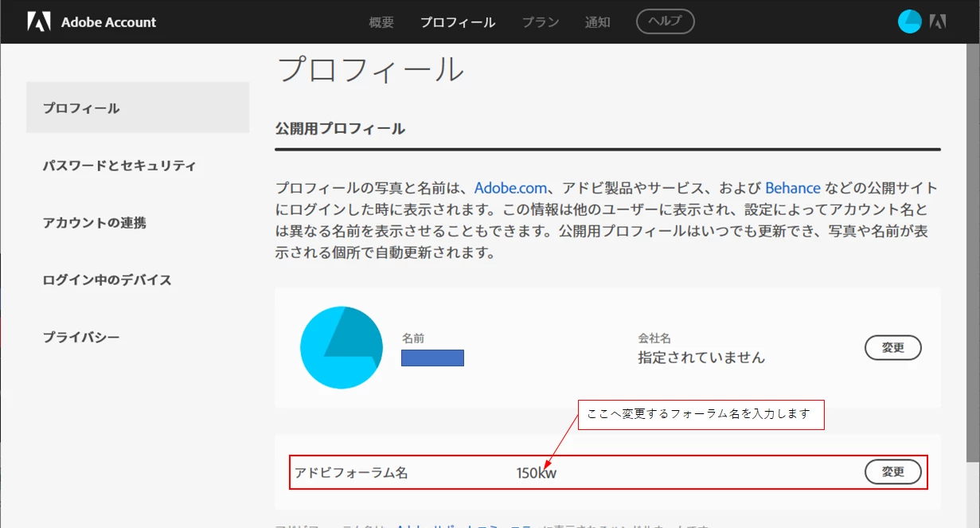
Task: Go to the 通知 tab
Action: (598, 22)
